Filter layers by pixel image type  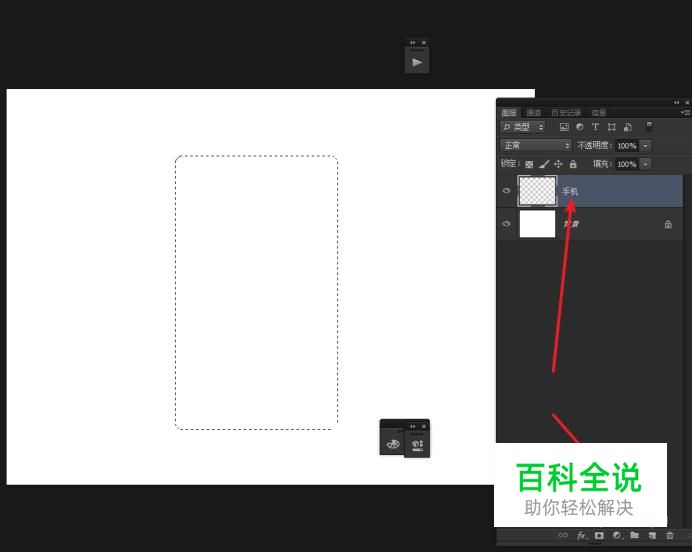pyautogui.click(x=564, y=127)
